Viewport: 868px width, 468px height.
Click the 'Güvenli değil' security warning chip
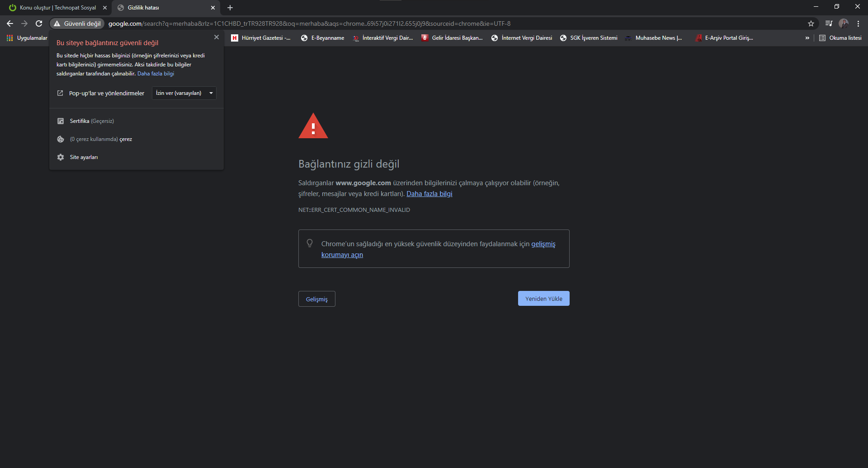point(77,23)
